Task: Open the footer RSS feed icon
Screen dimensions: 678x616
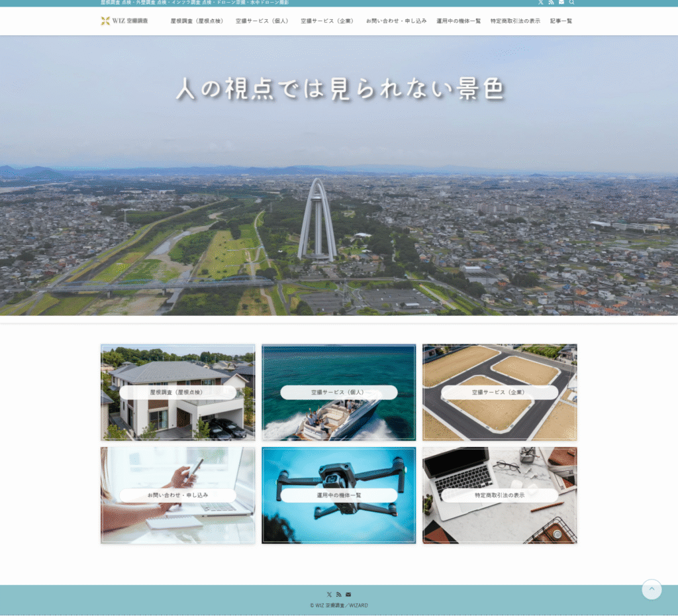Action: [x=338, y=594]
